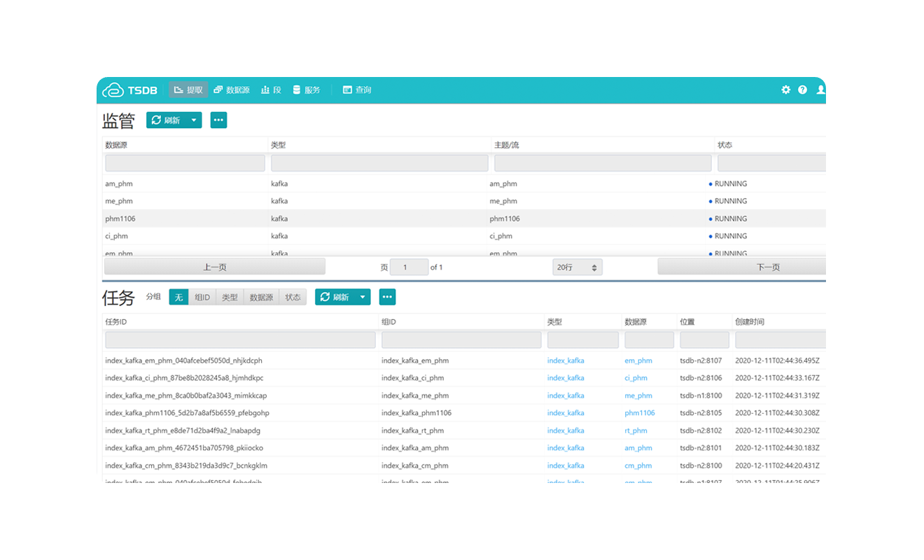This screenshot has width=924, height=560.
Task: Click the 数据源 filter field in 监管
Action: pyautogui.click(x=185, y=163)
